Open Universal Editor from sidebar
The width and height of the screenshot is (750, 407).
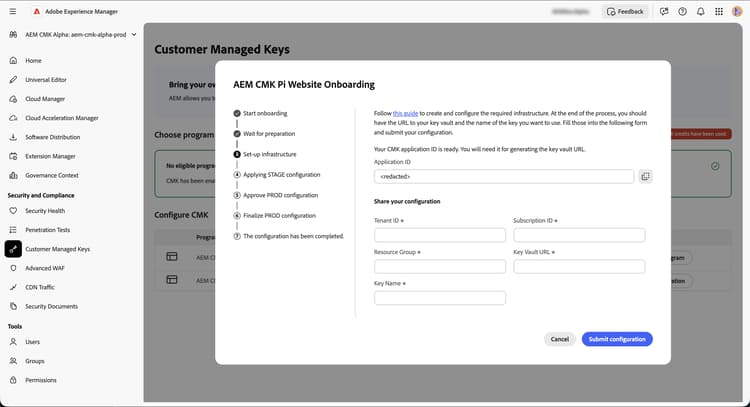(46, 80)
